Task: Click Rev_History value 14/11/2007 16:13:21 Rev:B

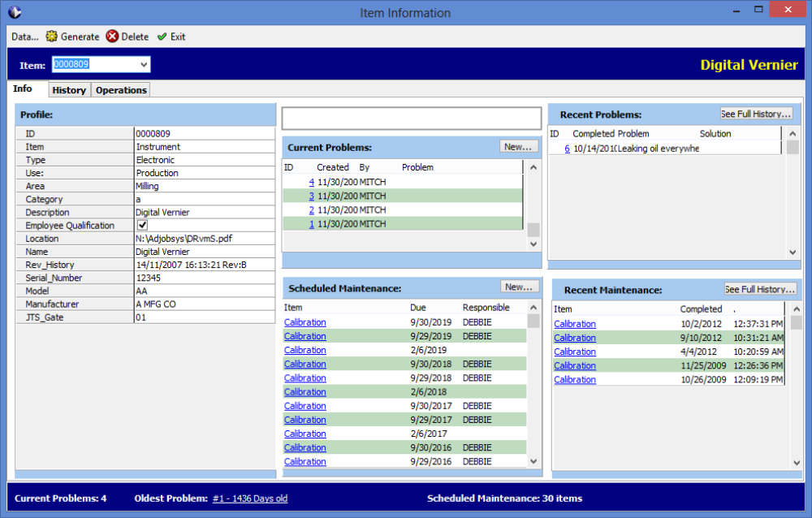Action: 205,265
